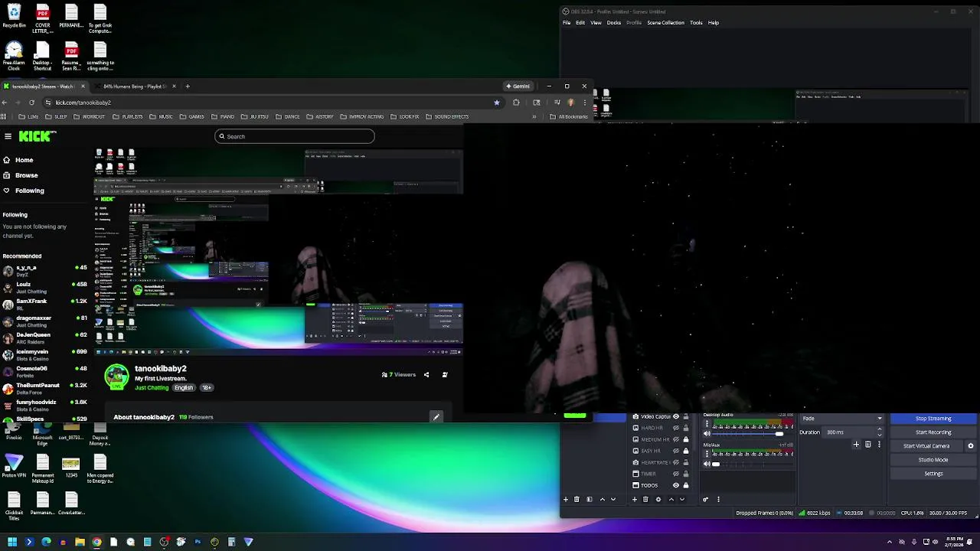
Task: Open audio mixer menu dots
Action: click(718, 499)
